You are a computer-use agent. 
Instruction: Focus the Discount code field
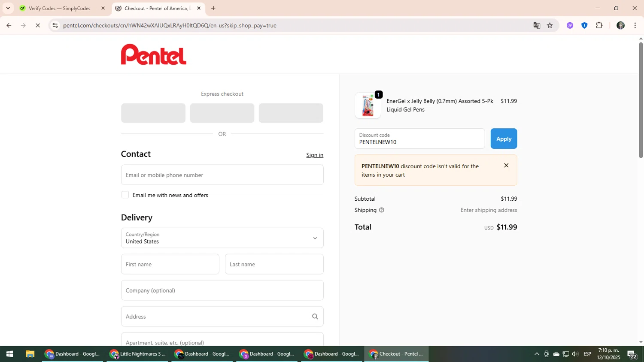click(x=419, y=139)
